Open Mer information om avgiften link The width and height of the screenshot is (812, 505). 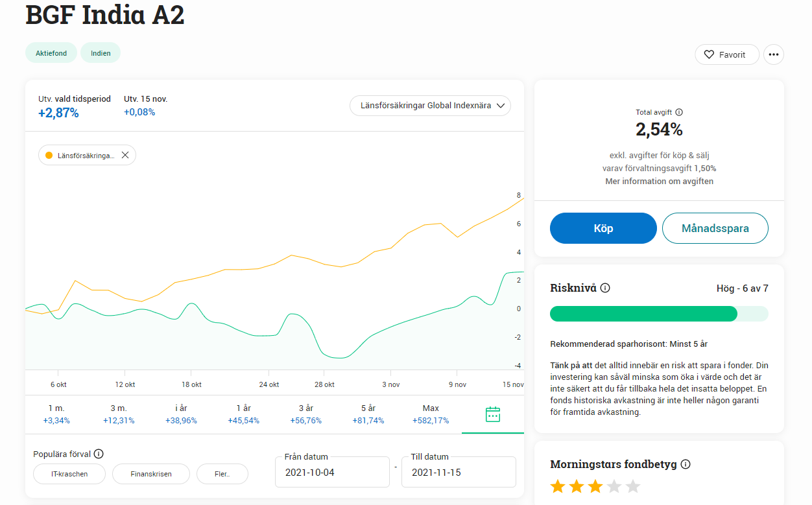659,182
